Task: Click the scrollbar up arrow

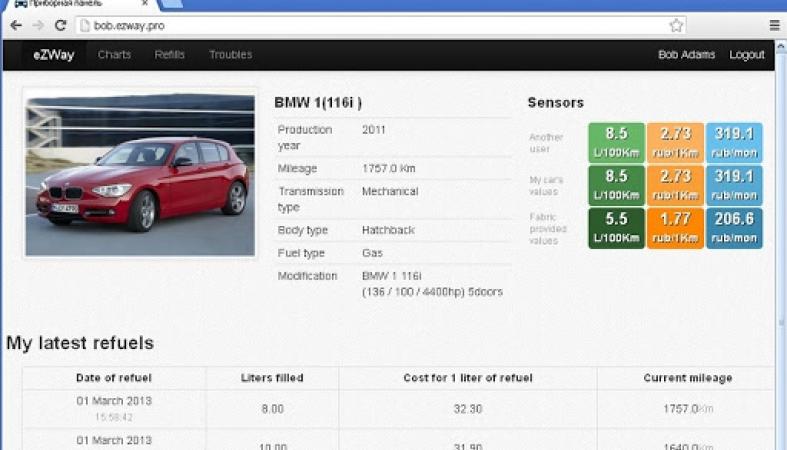Action: pyautogui.click(x=781, y=46)
